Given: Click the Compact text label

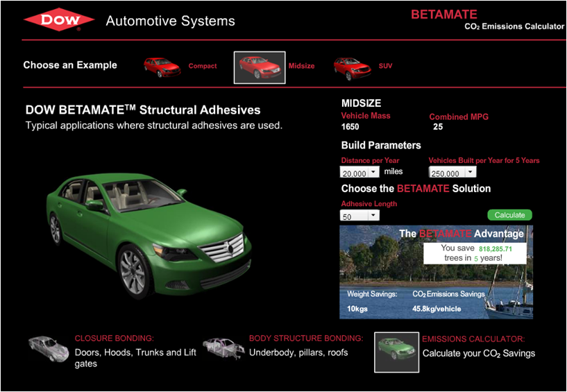Looking at the screenshot, I should (203, 67).
